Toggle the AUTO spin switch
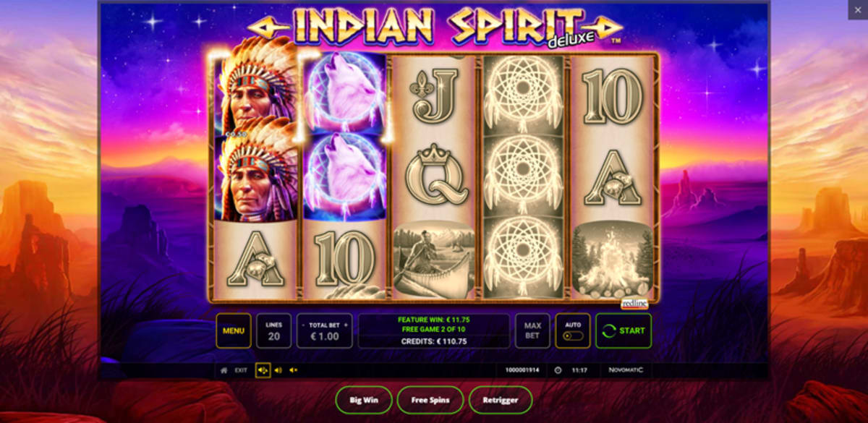868x423 pixels. [x=573, y=336]
